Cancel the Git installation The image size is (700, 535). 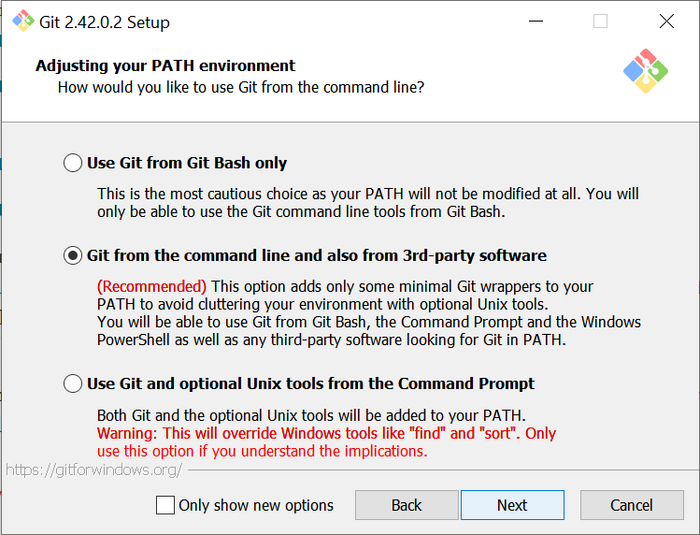coord(631,505)
